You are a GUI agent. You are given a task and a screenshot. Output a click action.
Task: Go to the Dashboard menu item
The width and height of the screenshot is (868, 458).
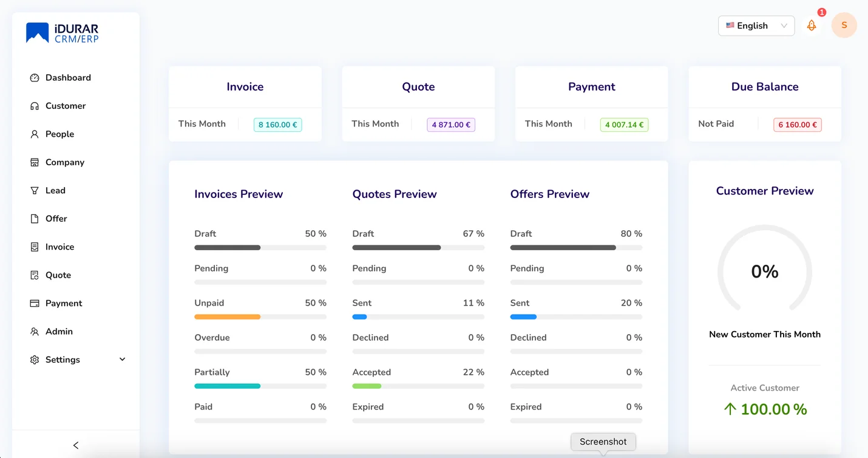click(76, 78)
